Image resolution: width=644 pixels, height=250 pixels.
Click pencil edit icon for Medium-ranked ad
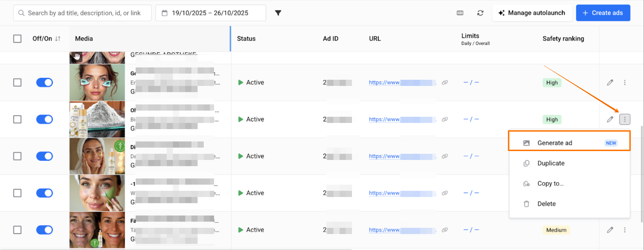pyautogui.click(x=610, y=230)
